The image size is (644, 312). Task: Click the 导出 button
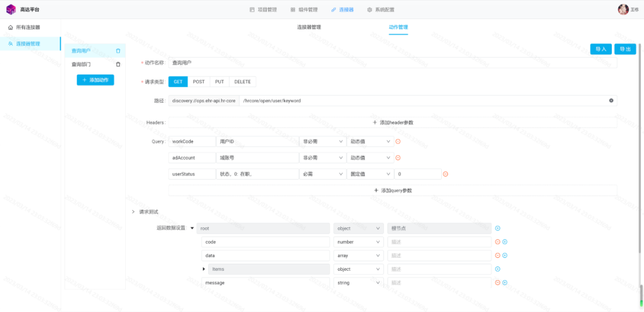625,49
